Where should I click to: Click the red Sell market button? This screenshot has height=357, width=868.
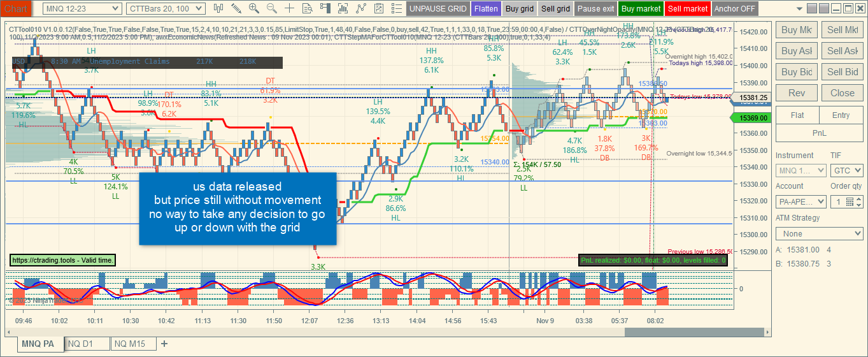click(688, 9)
